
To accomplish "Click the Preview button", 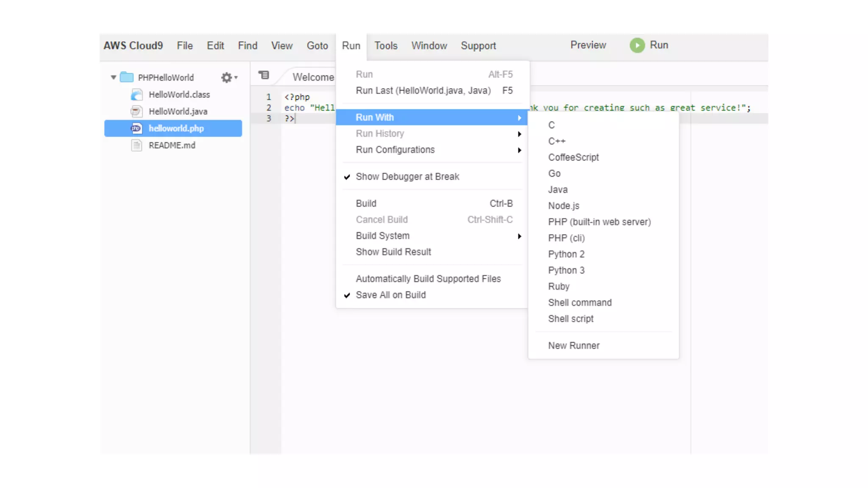I will (x=588, y=45).
